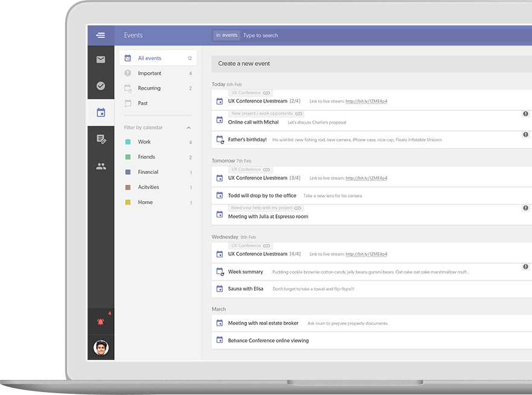Open the Mail section in sidebar
532x395 pixels.
click(100, 60)
